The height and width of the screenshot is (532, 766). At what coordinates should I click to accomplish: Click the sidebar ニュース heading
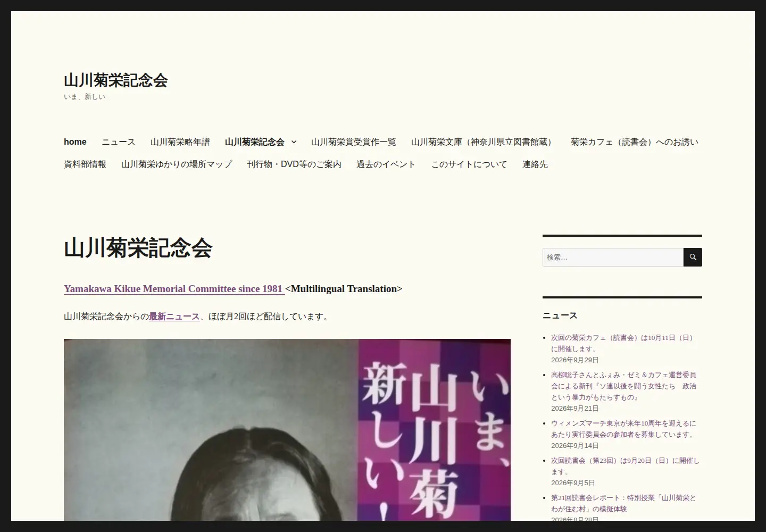560,315
